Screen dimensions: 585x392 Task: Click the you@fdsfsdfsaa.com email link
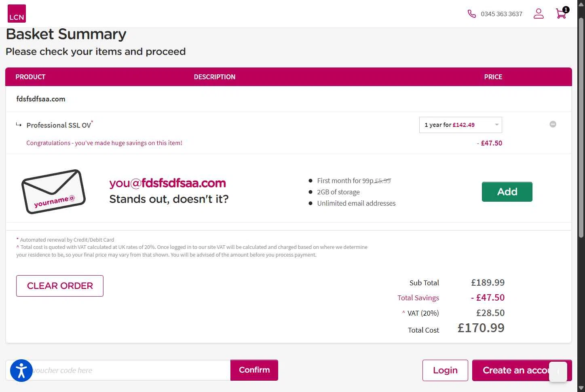point(167,183)
